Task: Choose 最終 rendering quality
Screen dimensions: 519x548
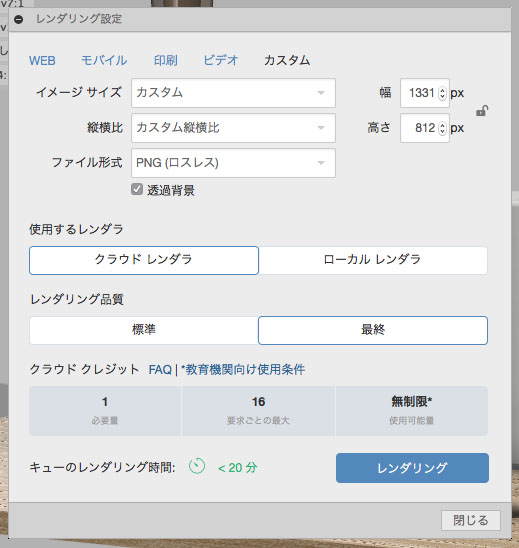Action: (x=373, y=330)
